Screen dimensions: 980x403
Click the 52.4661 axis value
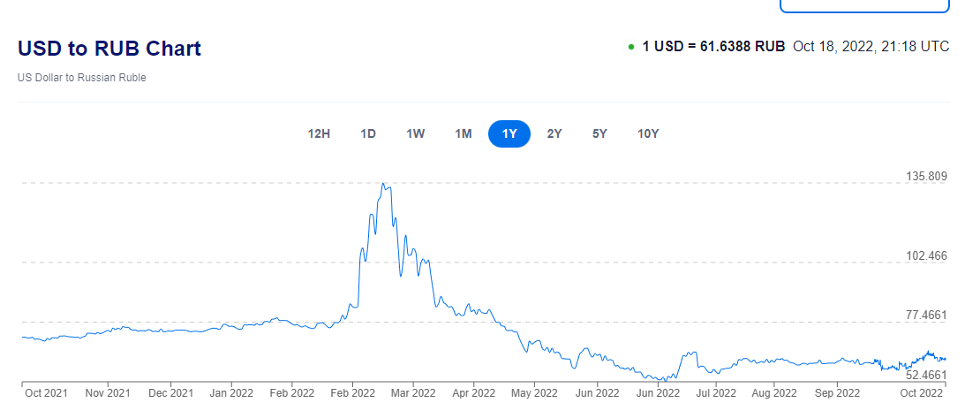click(x=927, y=375)
